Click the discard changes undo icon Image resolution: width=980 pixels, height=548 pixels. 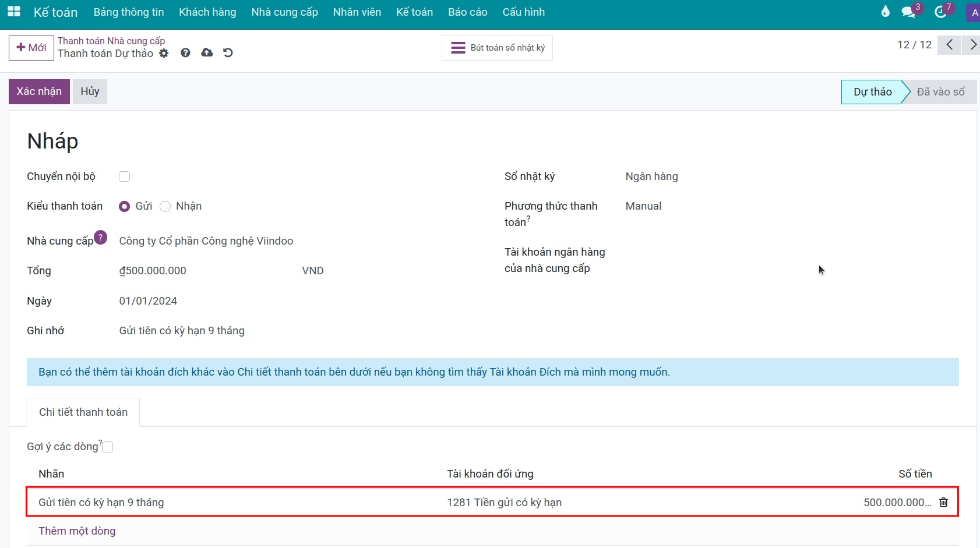[x=228, y=53]
